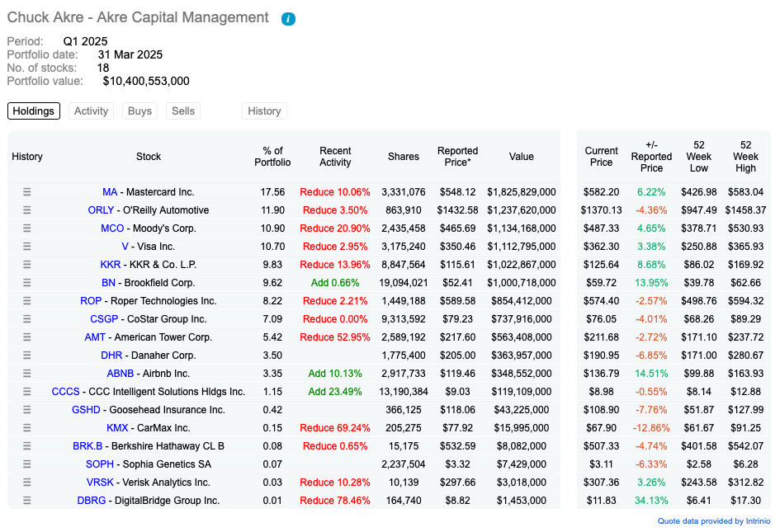
Task: Visit the BN ticker link
Action: 108,283
